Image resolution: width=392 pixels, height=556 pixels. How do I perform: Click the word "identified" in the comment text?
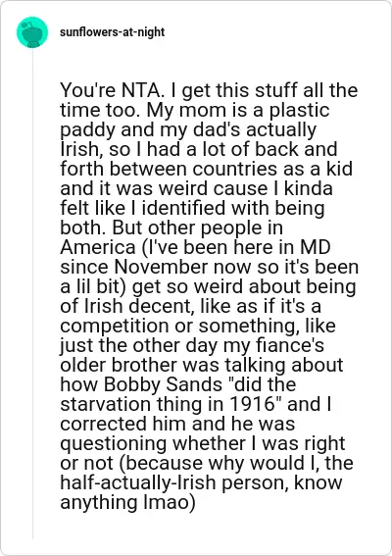(x=183, y=208)
